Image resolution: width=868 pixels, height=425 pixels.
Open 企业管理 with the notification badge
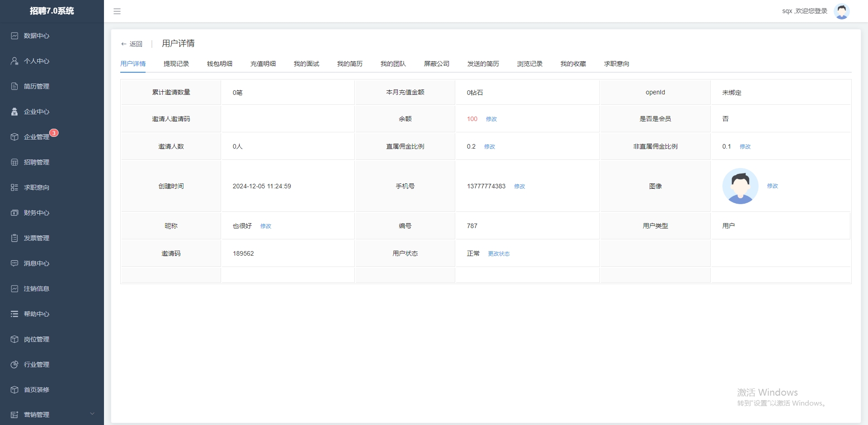click(x=15, y=137)
